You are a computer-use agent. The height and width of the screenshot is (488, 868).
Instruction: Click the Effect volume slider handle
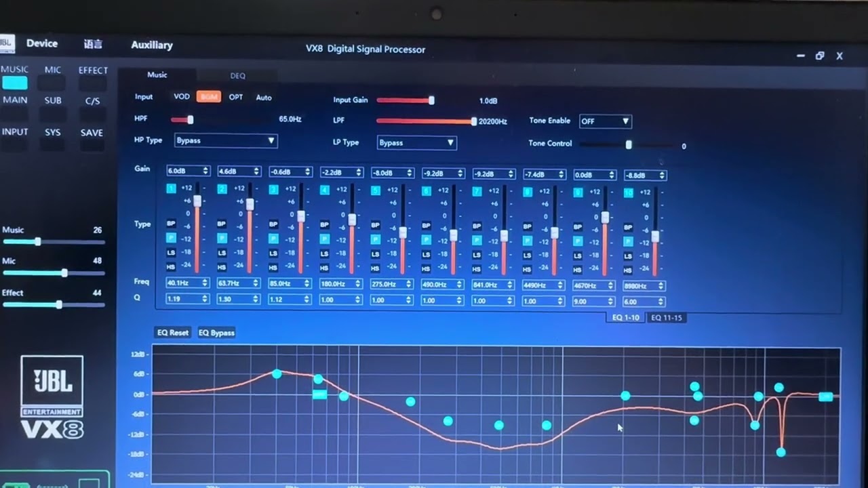[x=59, y=305]
